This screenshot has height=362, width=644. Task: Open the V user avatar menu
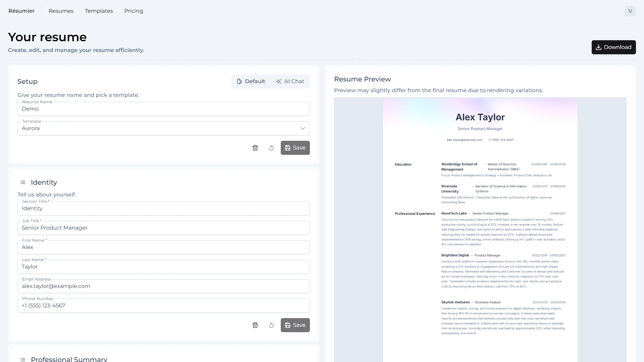[x=630, y=11]
